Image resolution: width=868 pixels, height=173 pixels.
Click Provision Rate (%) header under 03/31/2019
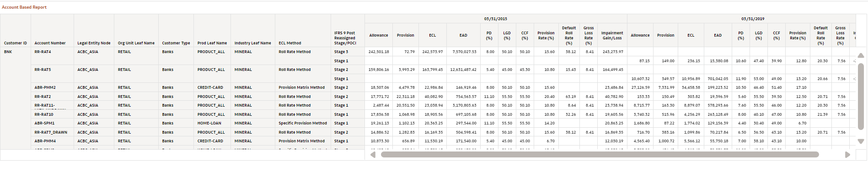[x=798, y=35]
